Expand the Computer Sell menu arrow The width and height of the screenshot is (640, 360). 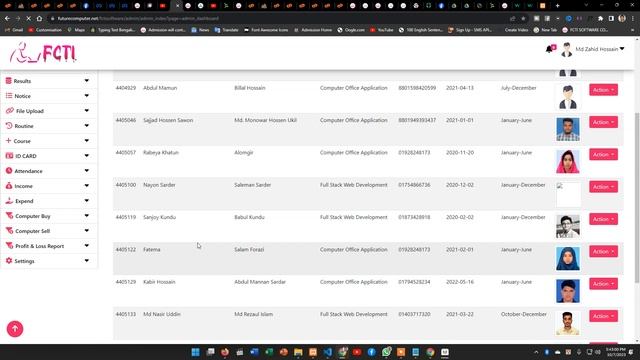click(87, 231)
